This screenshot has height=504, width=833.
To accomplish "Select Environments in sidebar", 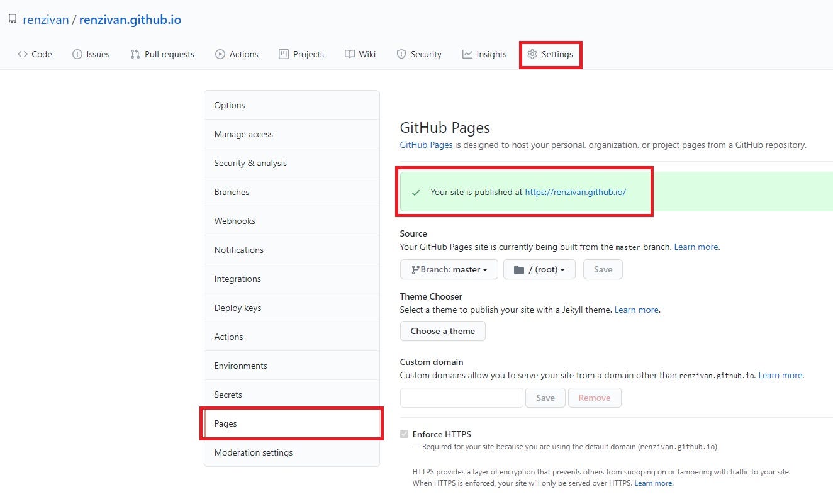I will 292,366.
